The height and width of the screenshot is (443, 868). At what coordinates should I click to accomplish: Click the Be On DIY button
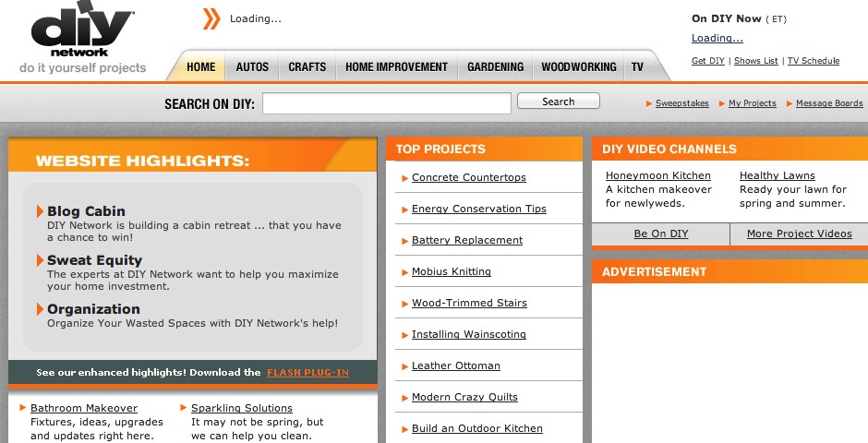(x=661, y=233)
